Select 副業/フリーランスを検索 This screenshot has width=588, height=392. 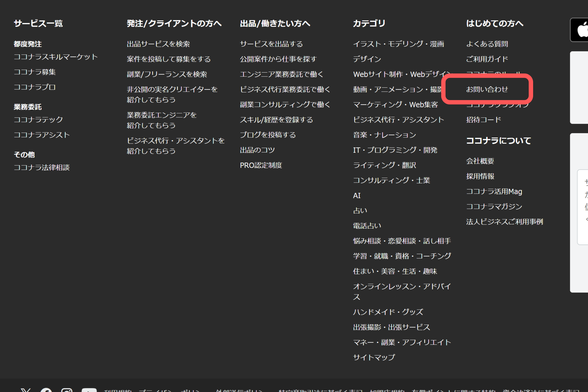click(167, 74)
